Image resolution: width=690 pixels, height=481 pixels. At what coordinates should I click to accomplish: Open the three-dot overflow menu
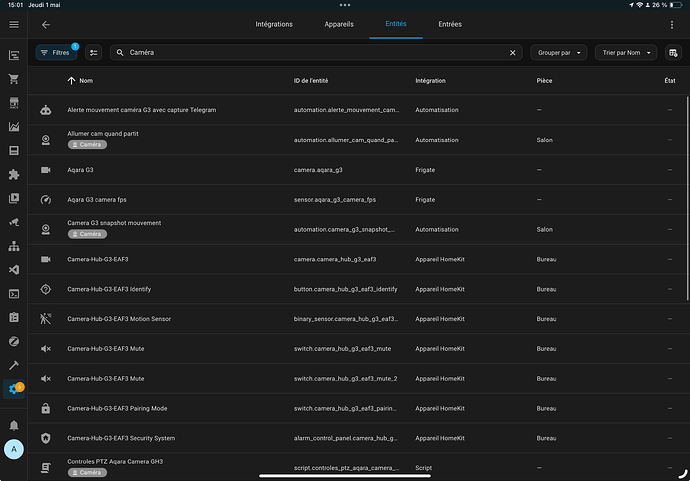[x=672, y=24]
